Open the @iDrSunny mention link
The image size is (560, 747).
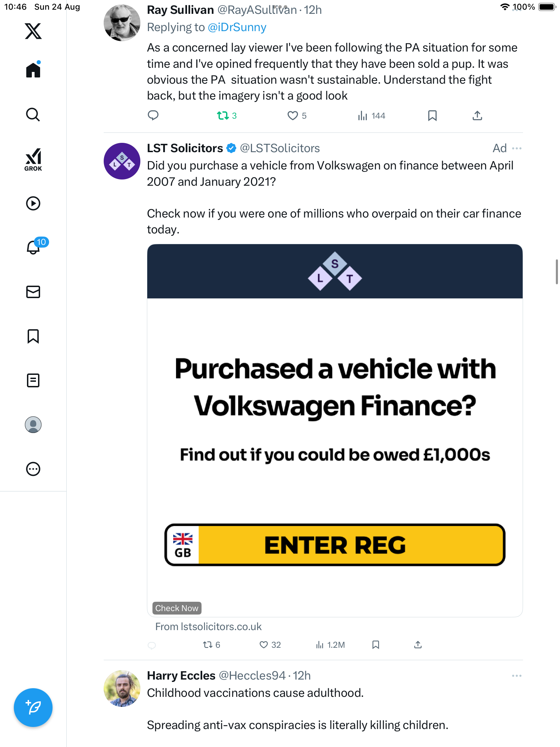tap(237, 27)
